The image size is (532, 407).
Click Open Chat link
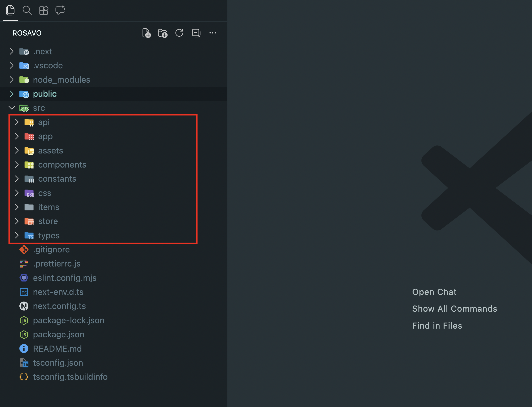pos(434,292)
